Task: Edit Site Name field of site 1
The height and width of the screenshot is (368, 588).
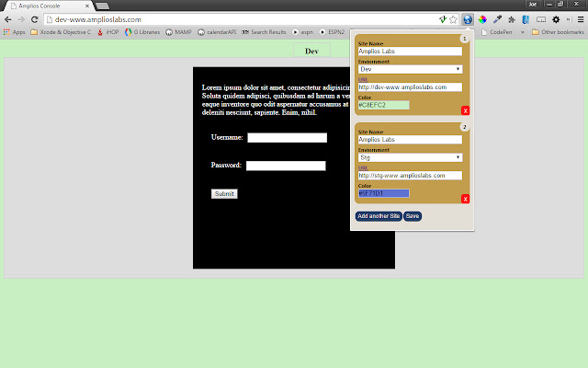Action: point(410,52)
